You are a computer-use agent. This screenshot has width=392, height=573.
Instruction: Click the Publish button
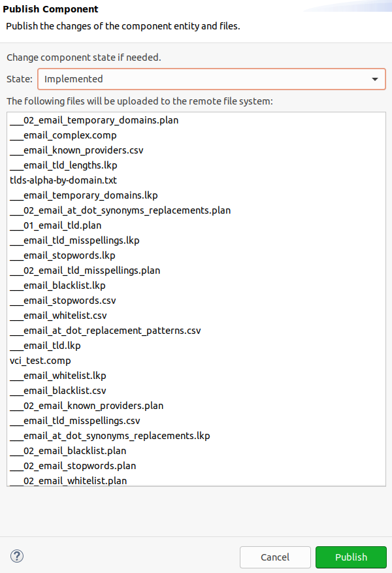point(351,557)
